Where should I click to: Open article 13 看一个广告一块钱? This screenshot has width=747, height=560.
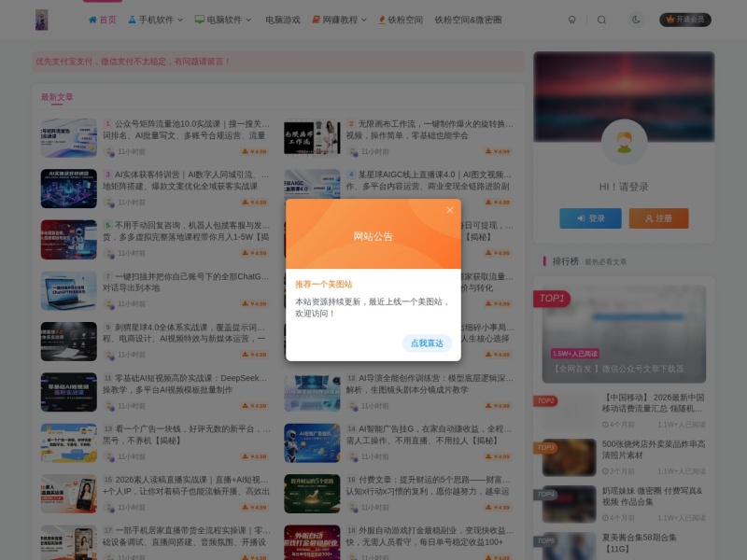click(x=186, y=435)
